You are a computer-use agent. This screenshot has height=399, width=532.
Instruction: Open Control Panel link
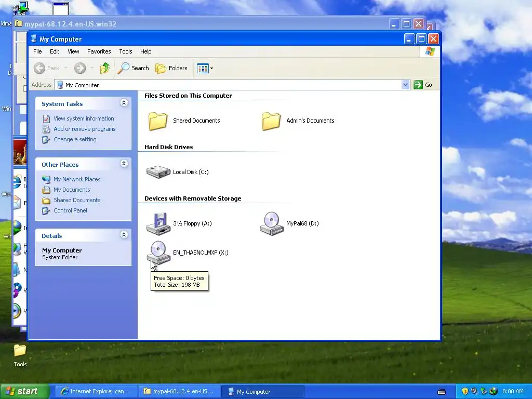tap(70, 210)
